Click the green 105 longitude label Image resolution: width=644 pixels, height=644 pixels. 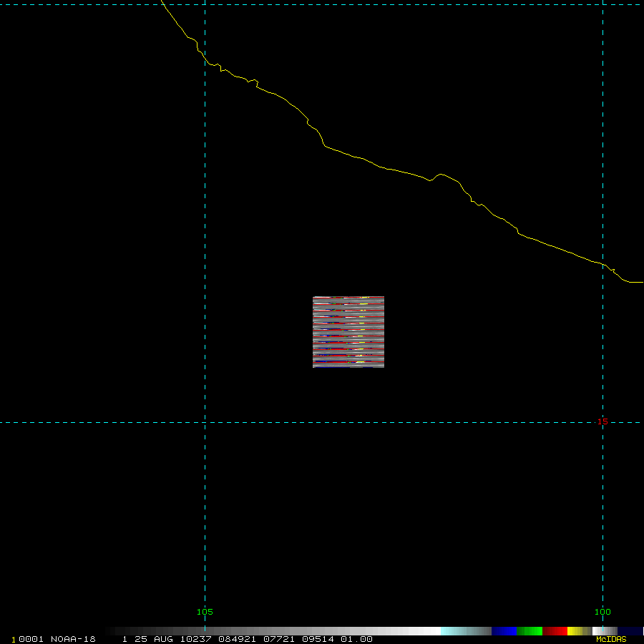point(205,612)
